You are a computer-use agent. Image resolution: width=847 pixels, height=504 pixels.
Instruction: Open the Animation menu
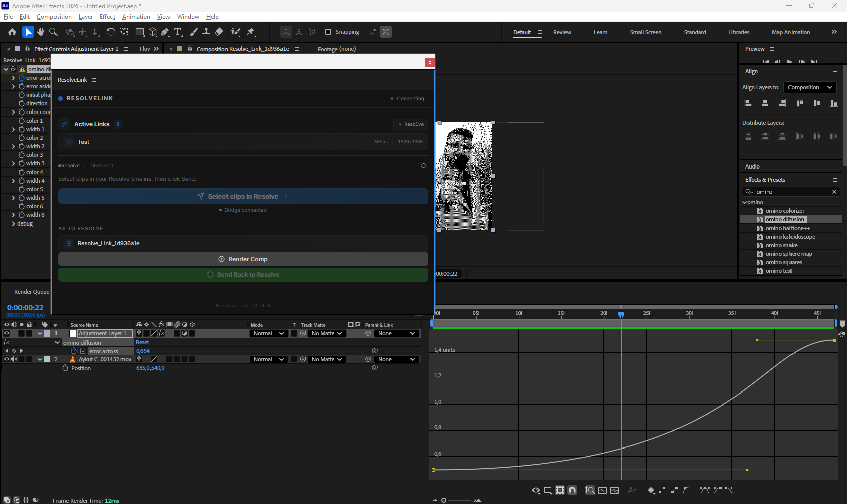point(136,17)
